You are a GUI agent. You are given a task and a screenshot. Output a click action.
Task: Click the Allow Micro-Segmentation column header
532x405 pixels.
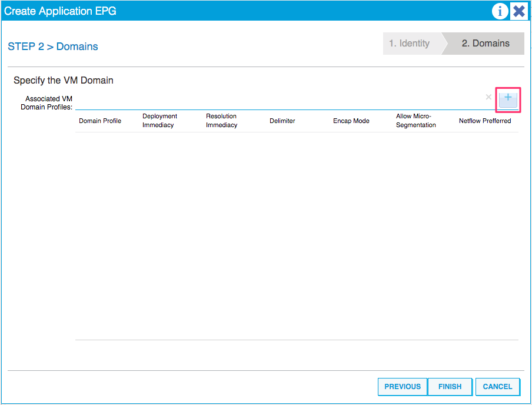point(416,121)
